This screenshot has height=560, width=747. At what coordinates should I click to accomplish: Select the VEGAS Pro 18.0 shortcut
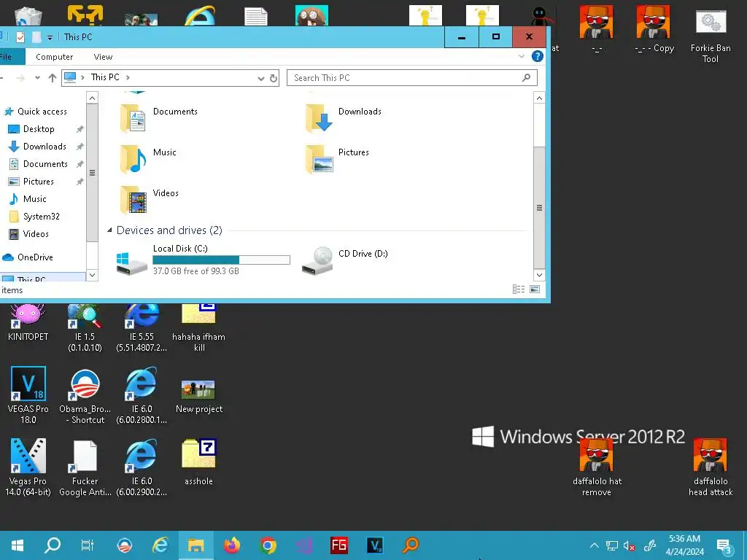point(28,395)
